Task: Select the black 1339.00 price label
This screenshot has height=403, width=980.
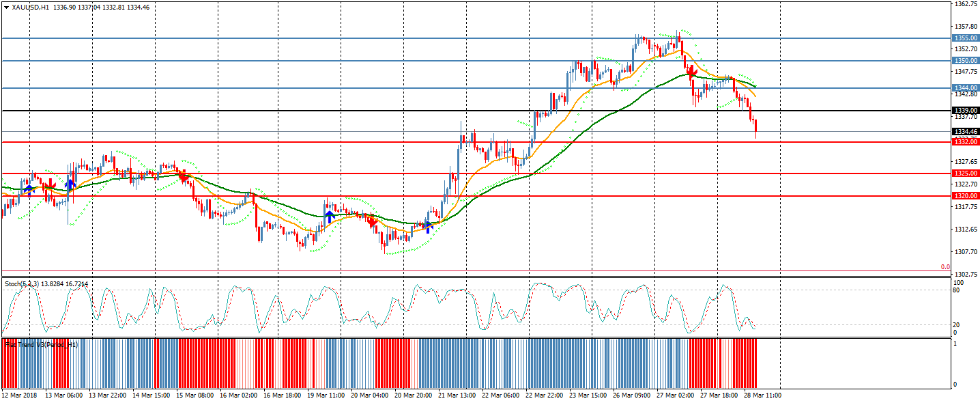Action: pos(966,111)
